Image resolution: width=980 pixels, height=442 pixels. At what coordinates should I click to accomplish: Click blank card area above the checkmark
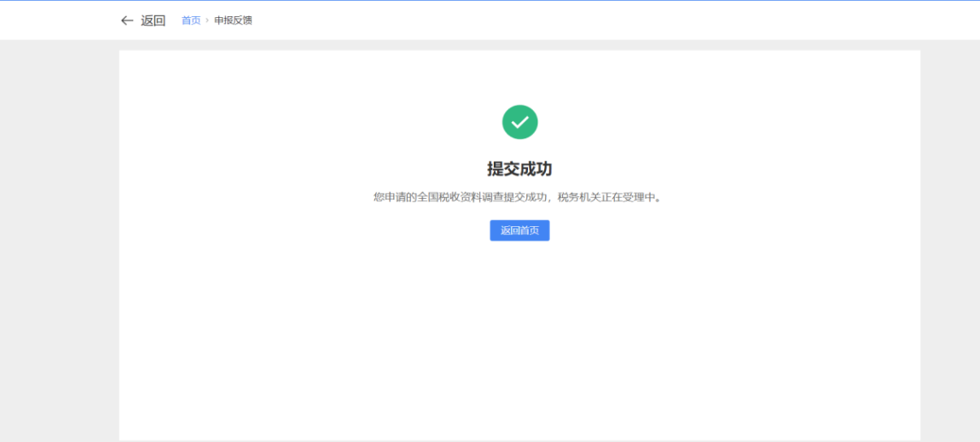pos(519,77)
